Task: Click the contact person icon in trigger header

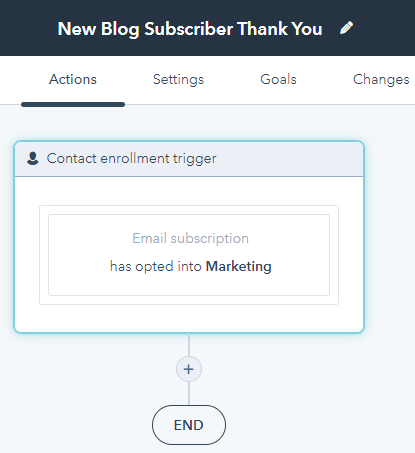Action: (x=33, y=158)
